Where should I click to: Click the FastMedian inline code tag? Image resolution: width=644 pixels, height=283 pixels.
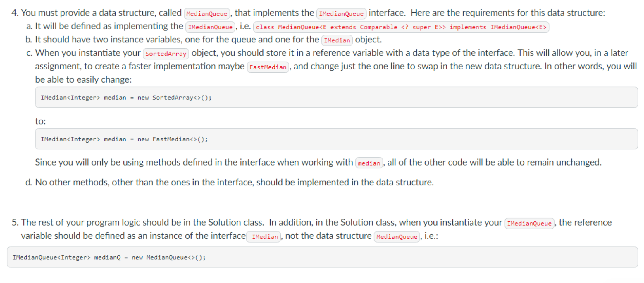(x=268, y=67)
